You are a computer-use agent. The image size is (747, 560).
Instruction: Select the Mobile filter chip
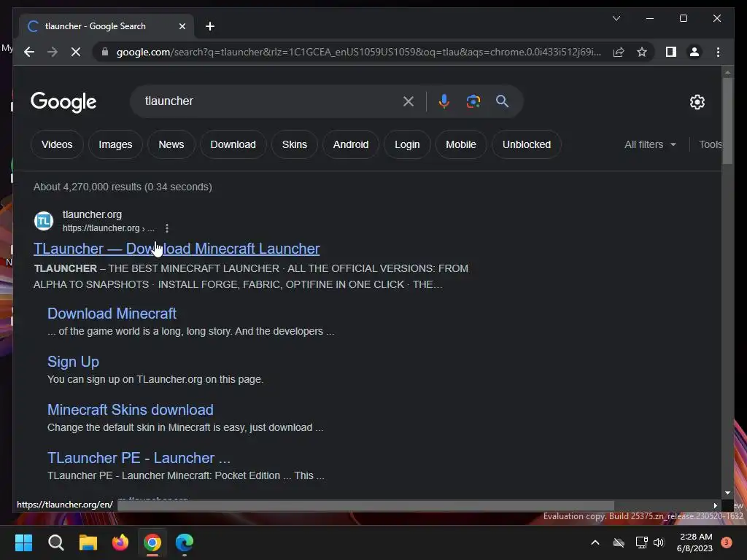point(461,144)
